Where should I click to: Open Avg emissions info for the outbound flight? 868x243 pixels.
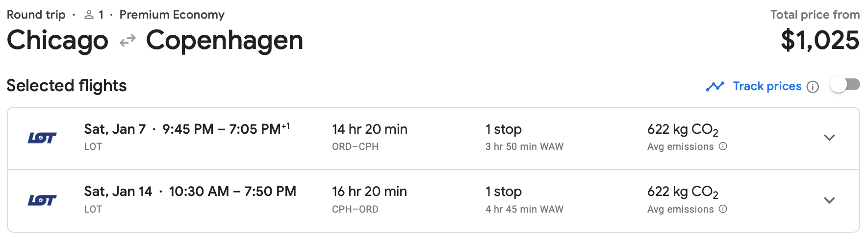point(723,146)
